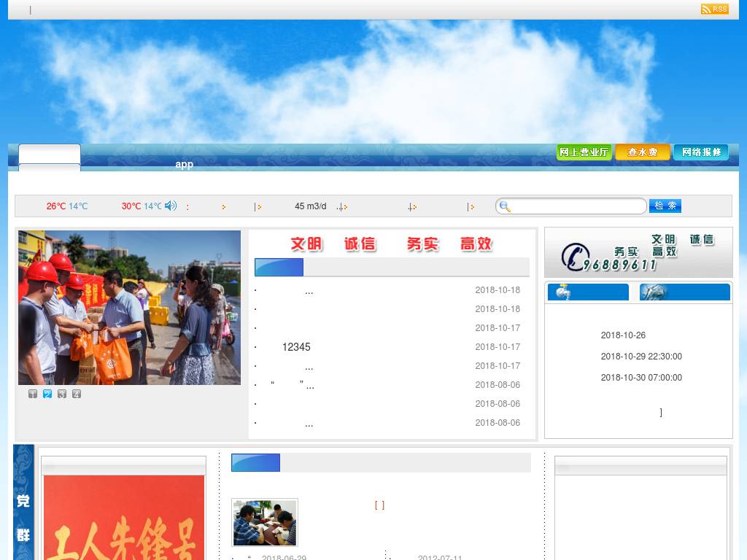Click the office meeting photo thumbnail
Screen dimensions: 747x560
[x=264, y=522]
